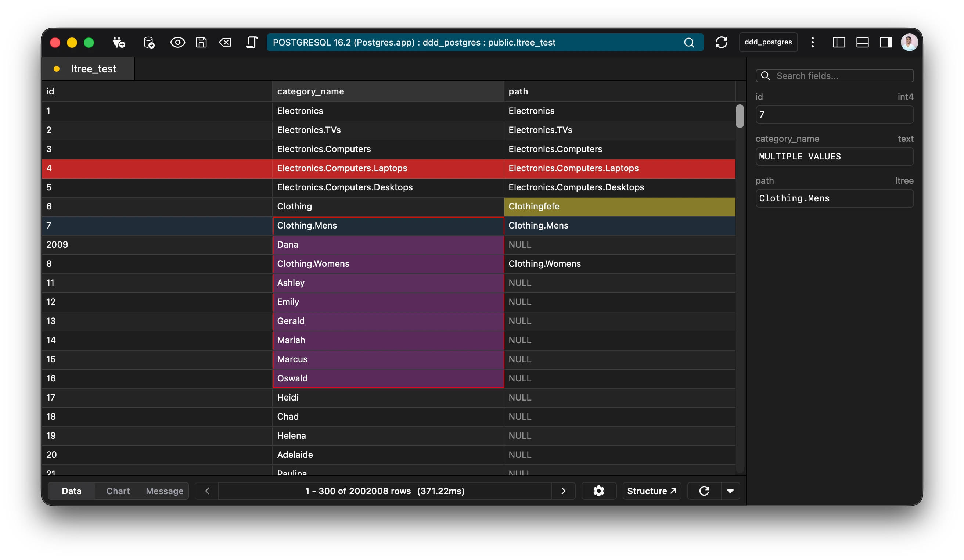Go to next page of rows

(563, 491)
